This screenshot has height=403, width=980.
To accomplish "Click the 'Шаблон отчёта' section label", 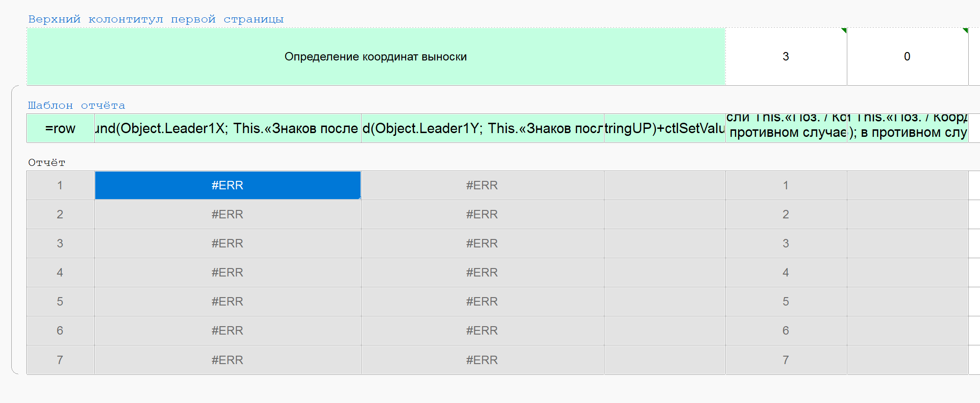I will pos(76,105).
